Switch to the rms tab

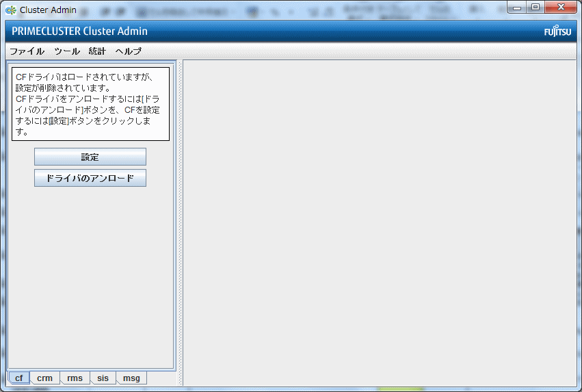coord(75,378)
